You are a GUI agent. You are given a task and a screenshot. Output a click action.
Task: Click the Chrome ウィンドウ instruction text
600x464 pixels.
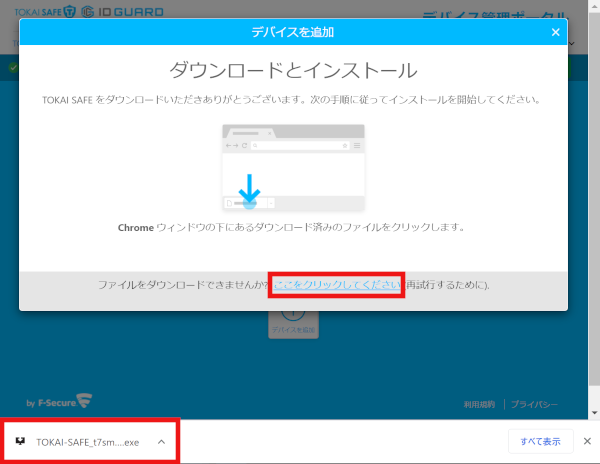click(292, 228)
